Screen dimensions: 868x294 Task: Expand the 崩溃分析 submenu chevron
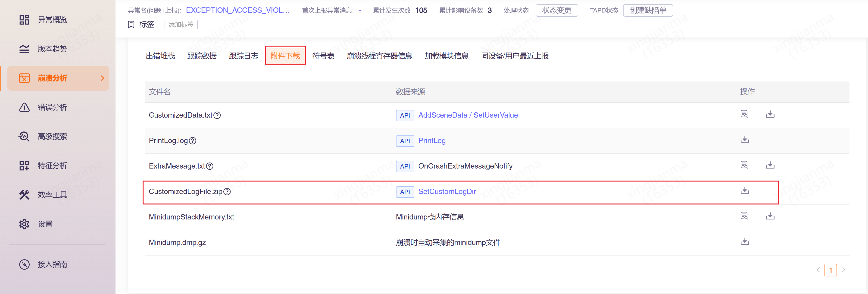[103, 78]
